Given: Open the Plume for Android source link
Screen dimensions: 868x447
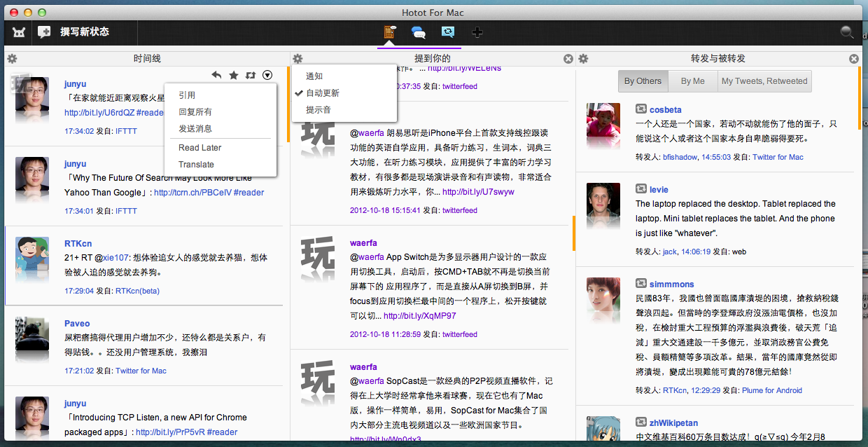Looking at the screenshot, I should tap(772, 390).
